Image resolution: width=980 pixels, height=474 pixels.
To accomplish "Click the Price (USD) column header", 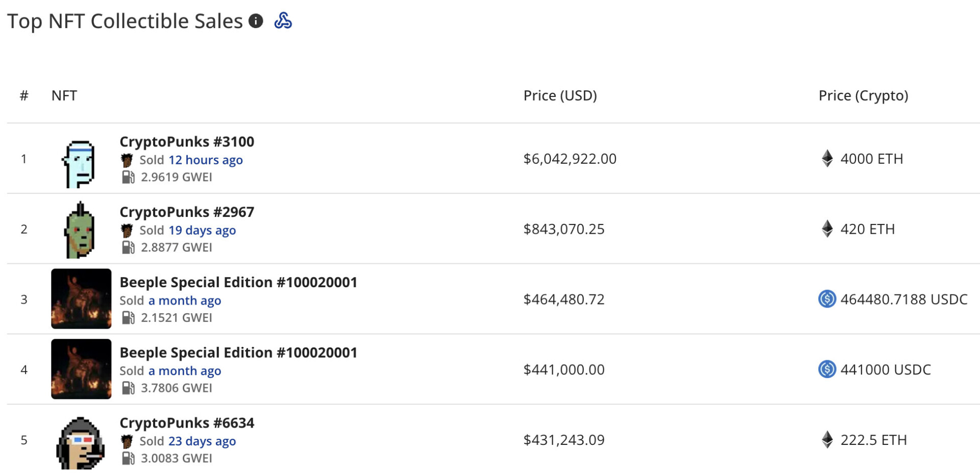I will [x=560, y=96].
